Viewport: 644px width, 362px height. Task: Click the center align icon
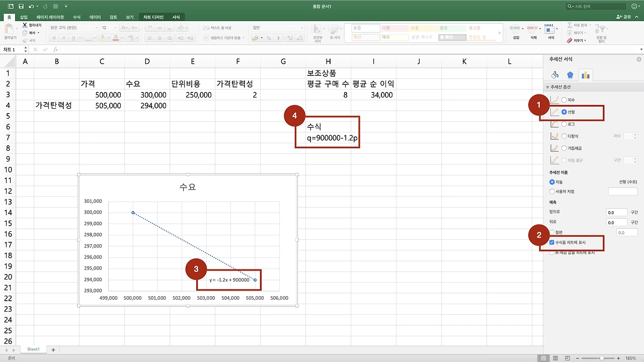[x=159, y=38]
